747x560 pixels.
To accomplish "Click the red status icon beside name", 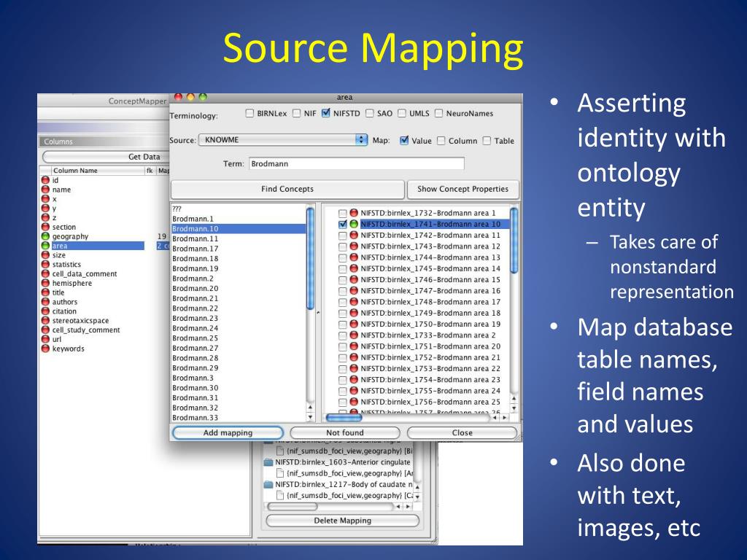I will (x=45, y=190).
